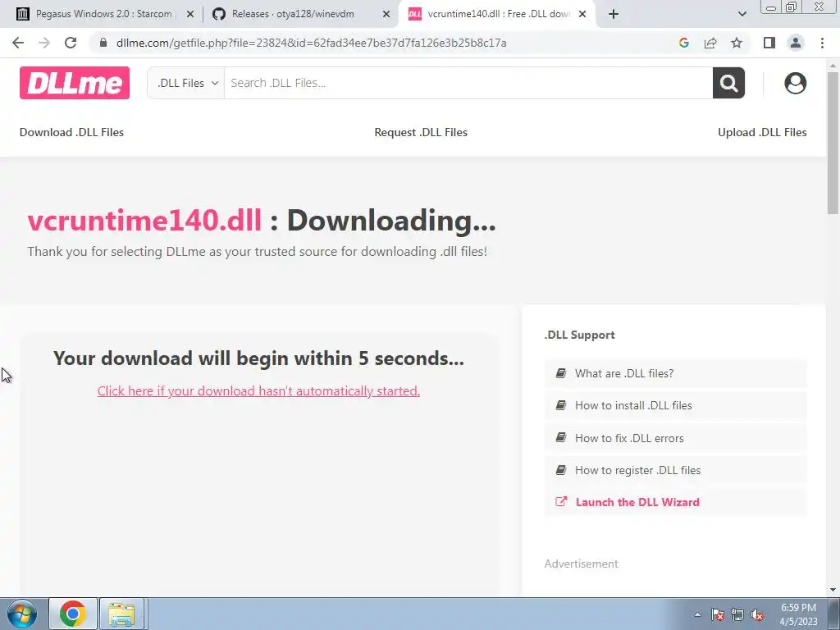The width and height of the screenshot is (840, 630).
Task: Click the DLLme logo
Action: [x=75, y=83]
